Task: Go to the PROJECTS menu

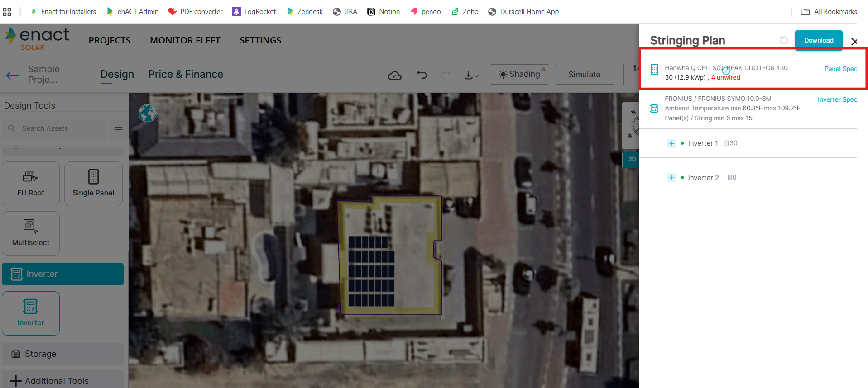Action: [x=110, y=40]
